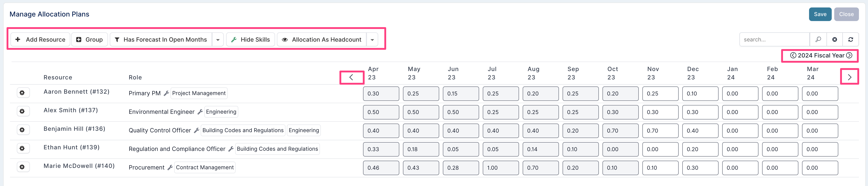Click the search magnifier icon

click(x=818, y=40)
